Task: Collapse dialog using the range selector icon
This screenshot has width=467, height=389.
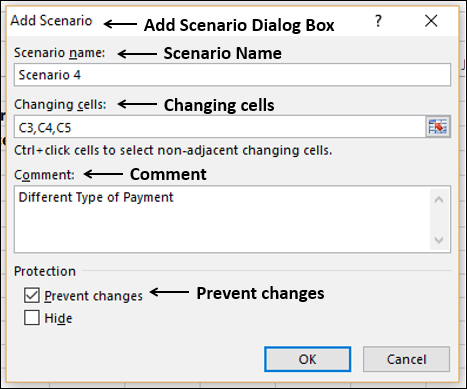Action: [x=438, y=127]
